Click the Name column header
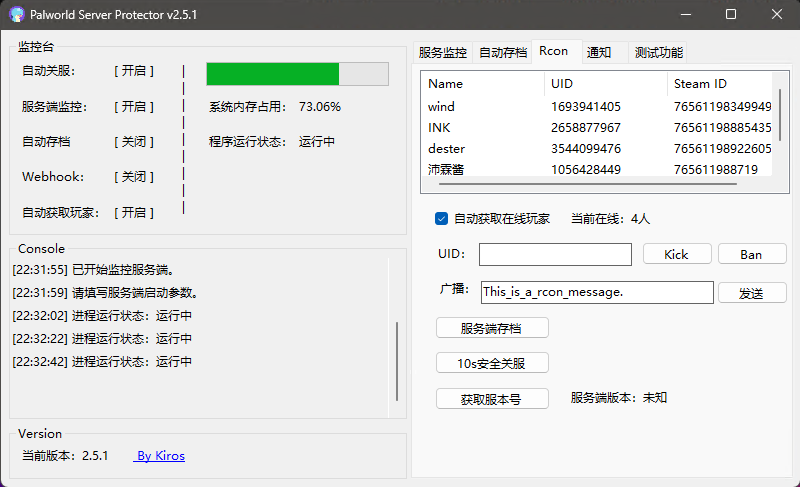 tap(483, 84)
